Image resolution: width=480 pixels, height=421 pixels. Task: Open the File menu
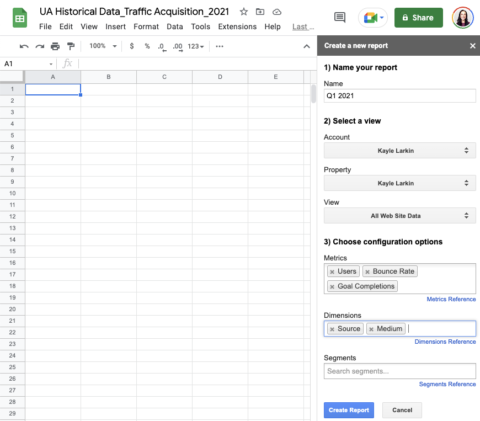[45, 27]
